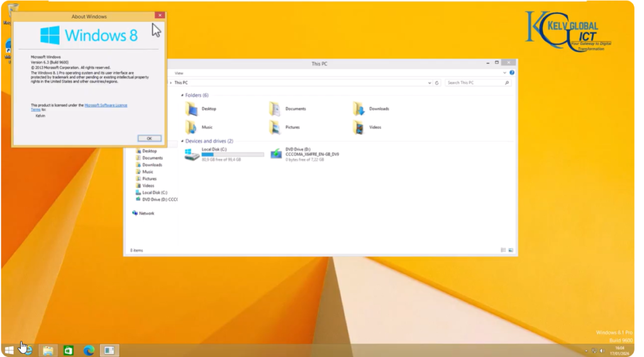Open the Documents folder icon in This PC
Image resolution: width=644 pixels, height=357 pixels.
pyautogui.click(x=275, y=109)
